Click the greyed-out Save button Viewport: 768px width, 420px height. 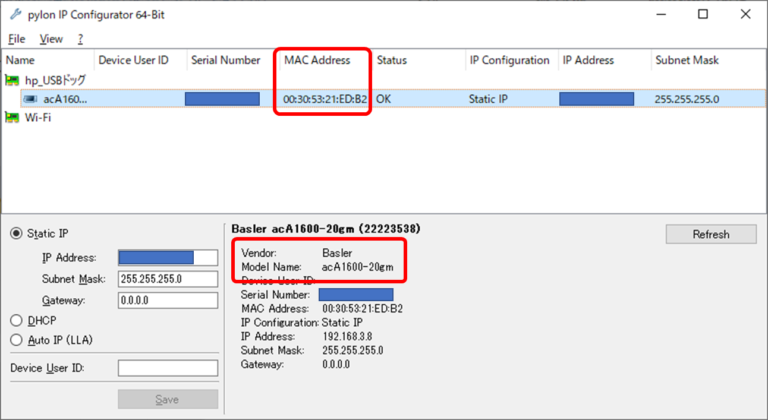(167, 399)
